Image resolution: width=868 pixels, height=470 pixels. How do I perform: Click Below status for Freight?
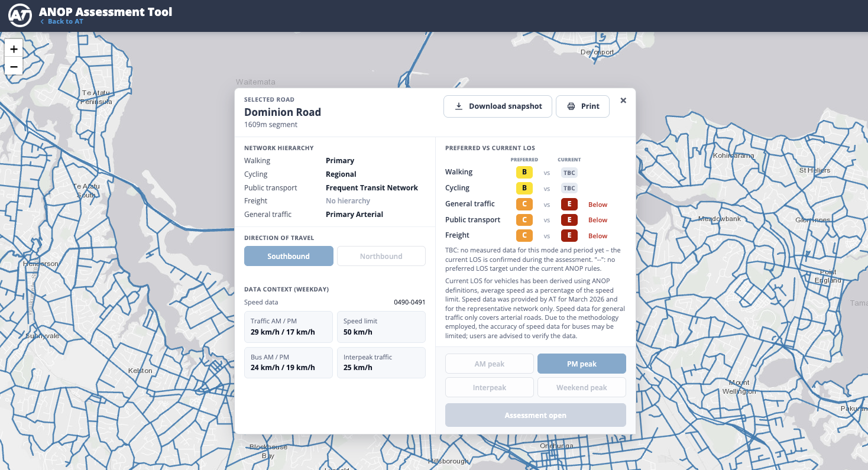pyautogui.click(x=598, y=236)
